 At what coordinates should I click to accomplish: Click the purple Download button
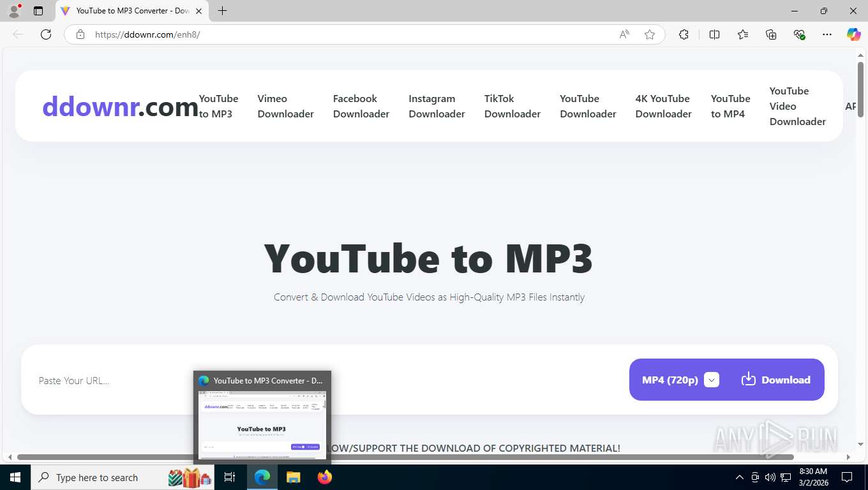[776, 380]
